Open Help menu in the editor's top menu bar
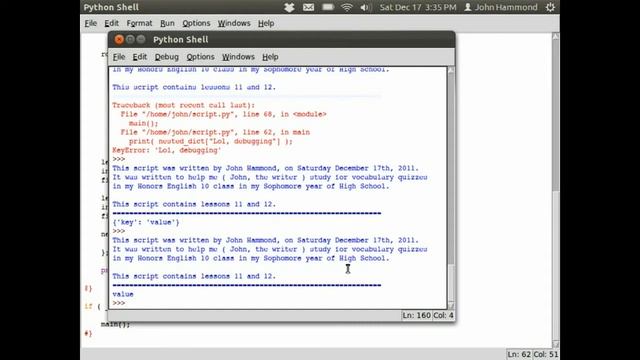640x360 pixels. 266,23
